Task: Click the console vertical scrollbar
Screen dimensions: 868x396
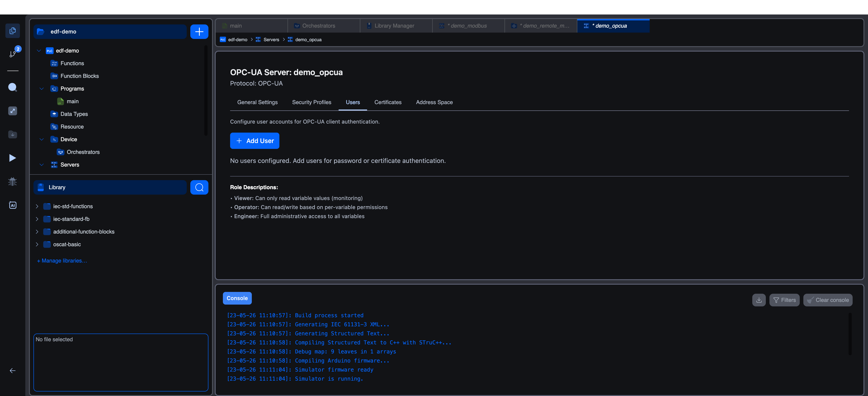Action: pos(850,334)
